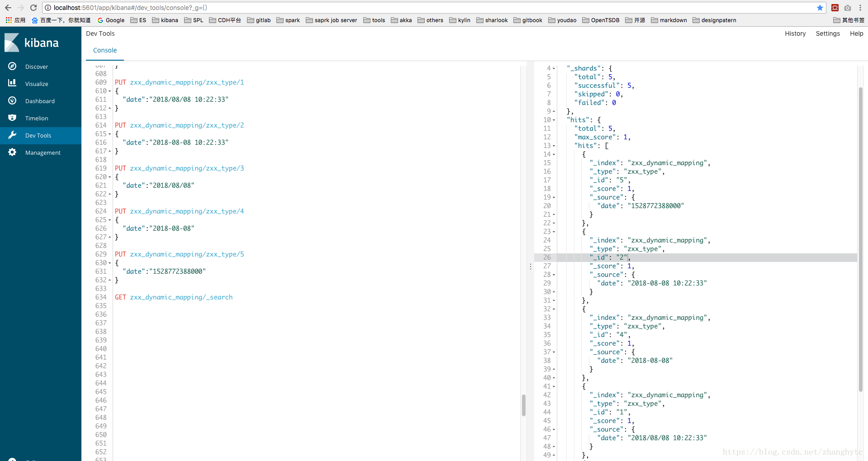The width and height of the screenshot is (868, 461).
Task: Click the "max_score": 1 output line
Action: (602, 137)
